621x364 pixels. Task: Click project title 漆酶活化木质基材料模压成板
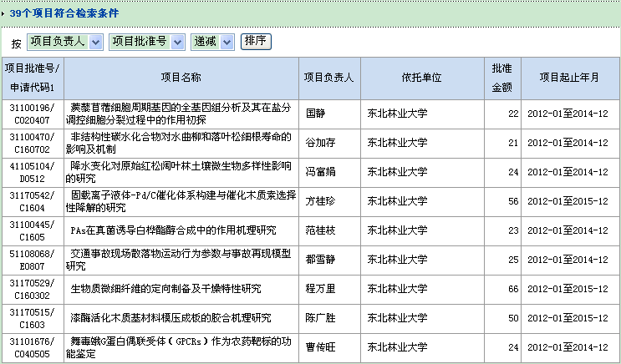(x=171, y=318)
